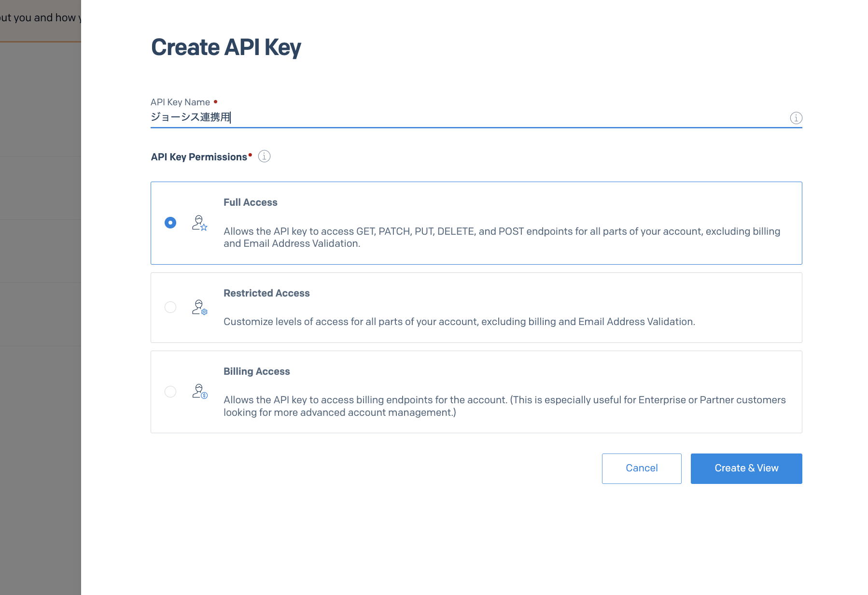868x595 pixels.
Task: Click the Create & View button
Action: 746,468
